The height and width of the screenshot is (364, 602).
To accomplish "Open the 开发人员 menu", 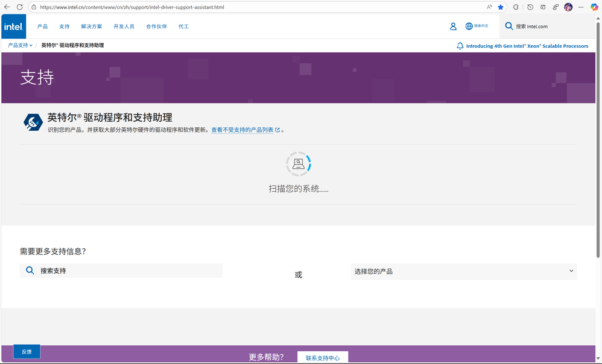I will pos(124,27).
